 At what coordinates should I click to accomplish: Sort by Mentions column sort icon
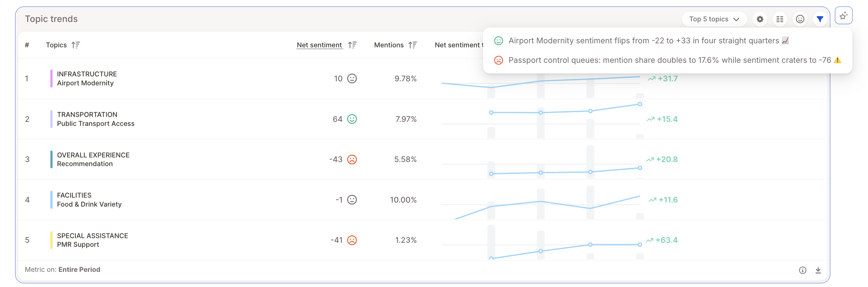[413, 45]
